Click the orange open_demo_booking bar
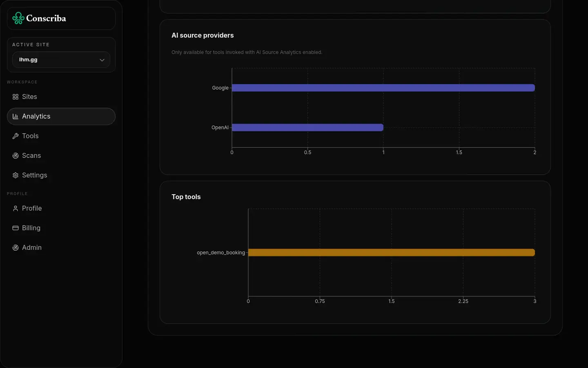The width and height of the screenshot is (588, 368). [391, 253]
